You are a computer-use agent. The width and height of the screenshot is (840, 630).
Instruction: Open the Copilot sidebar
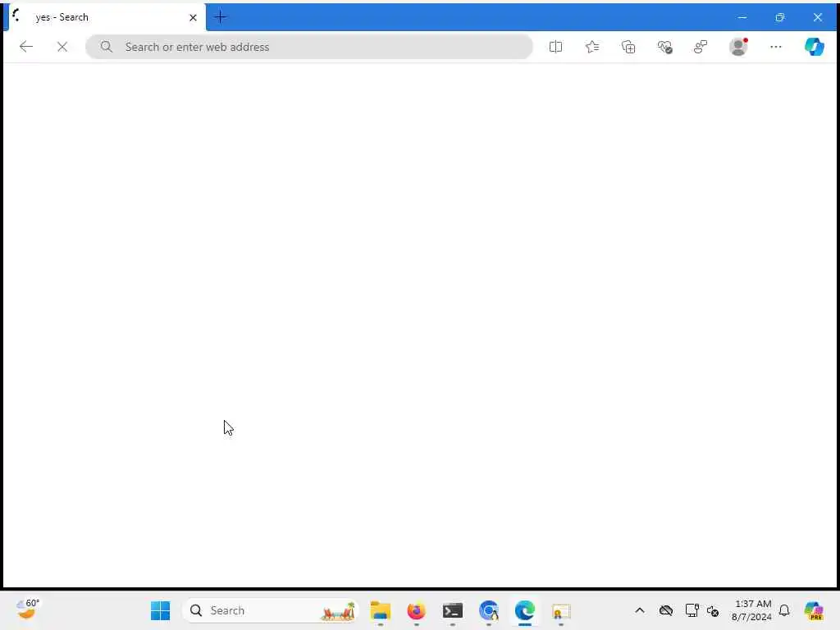coord(815,47)
